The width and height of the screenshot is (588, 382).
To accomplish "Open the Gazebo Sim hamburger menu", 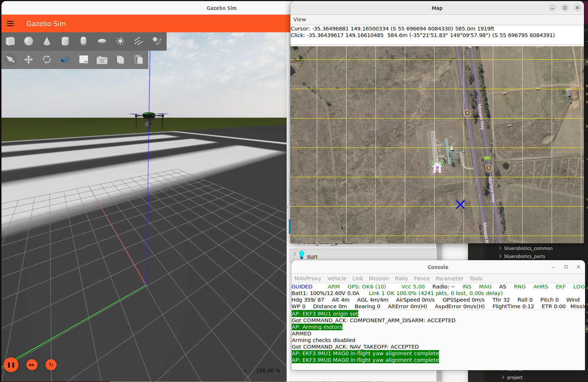I will [10, 23].
